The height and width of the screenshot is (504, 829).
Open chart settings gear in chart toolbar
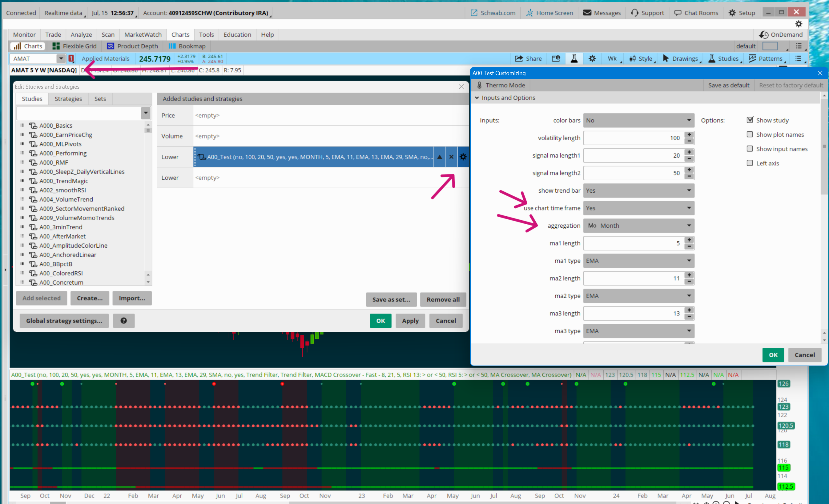(592, 58)
